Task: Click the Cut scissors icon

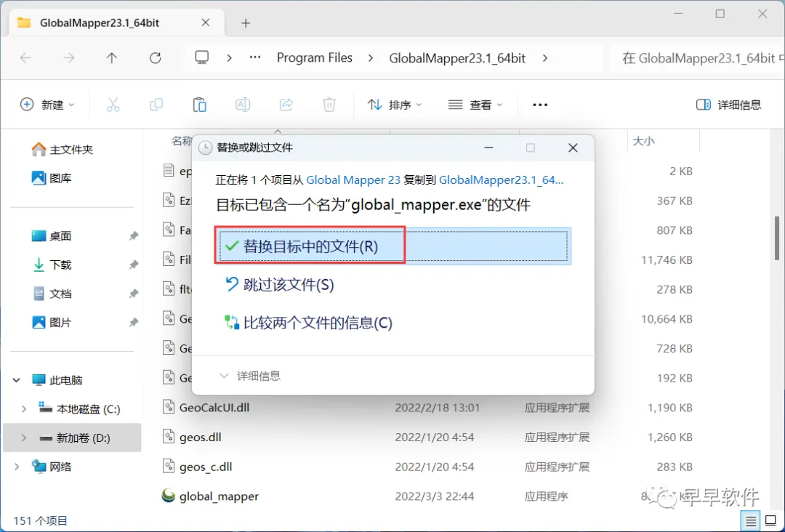Action: click(113, 105)
